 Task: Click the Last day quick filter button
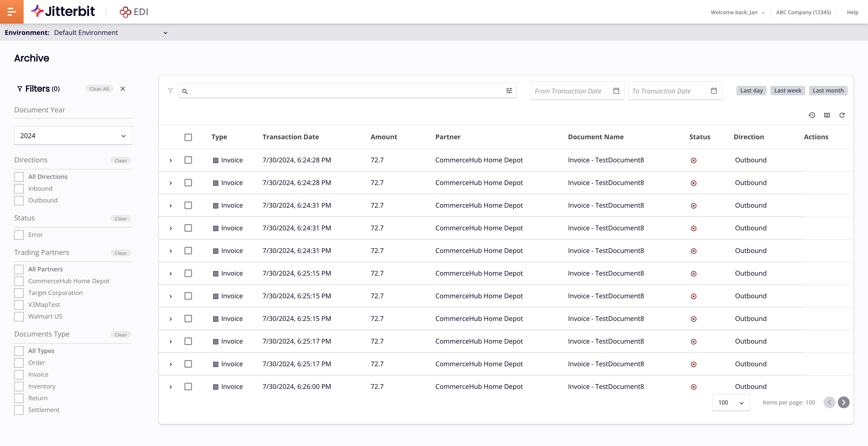click(751, 90)
